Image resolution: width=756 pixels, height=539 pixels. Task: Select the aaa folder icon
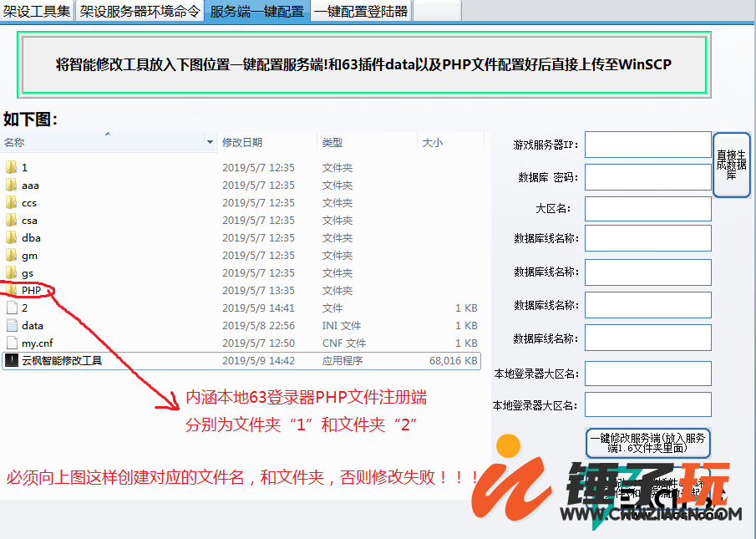(11, 186)
